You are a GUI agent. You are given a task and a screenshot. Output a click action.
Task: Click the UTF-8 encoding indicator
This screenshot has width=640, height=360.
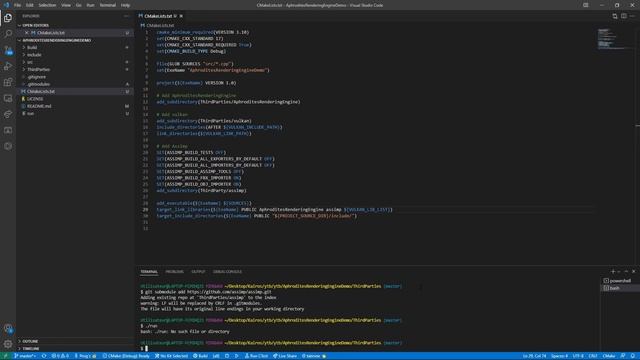click(x=578, y=356)
